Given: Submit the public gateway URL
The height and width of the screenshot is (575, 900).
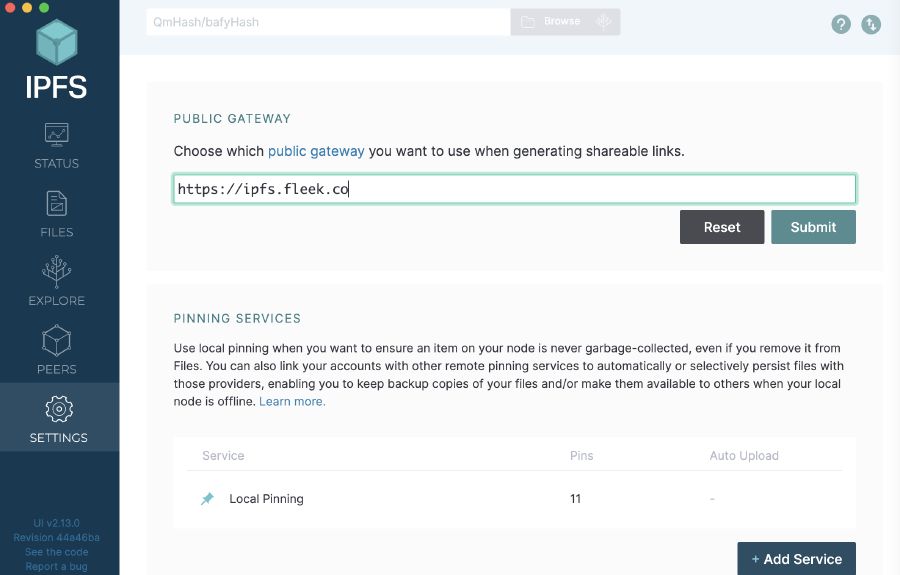Looking at the screenshot, I should click(x=813, y=227).
